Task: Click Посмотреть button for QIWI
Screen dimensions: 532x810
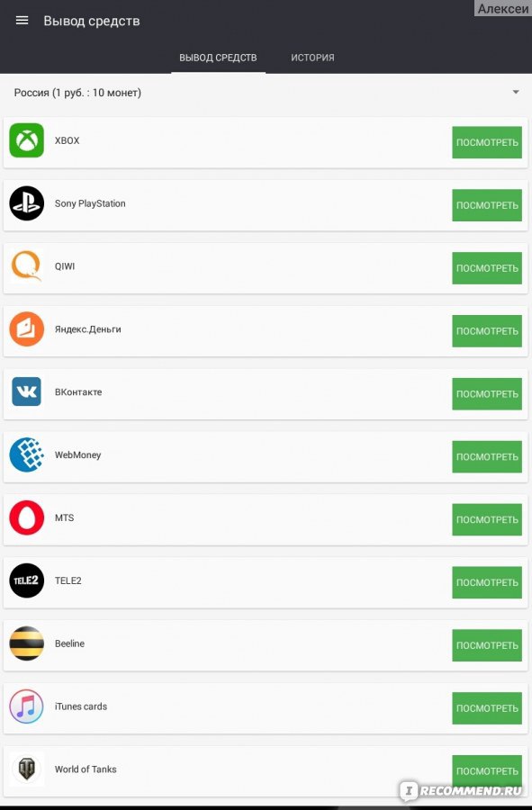Action: 487,268
